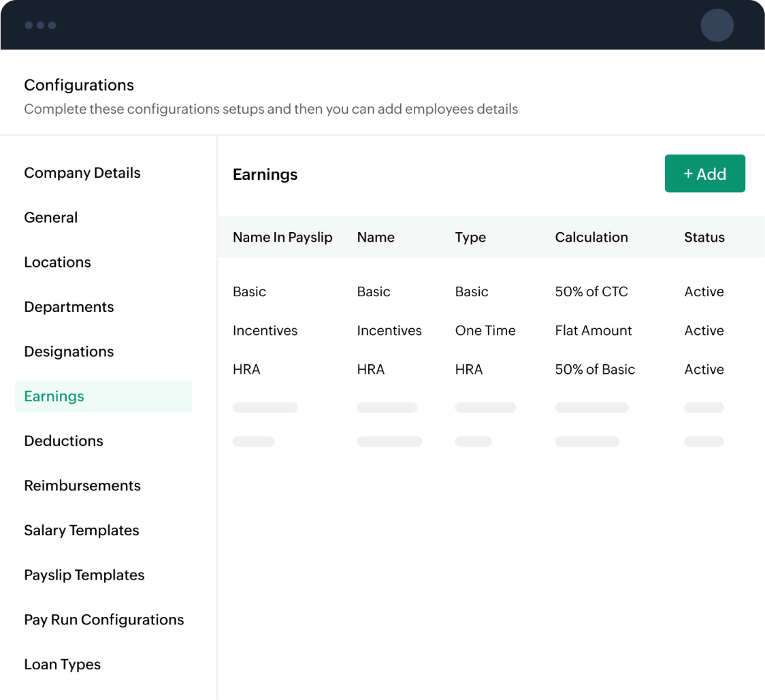This screenshot has width=765, height=700.
Task: Click the Basic earning row
Action: tap(249, 291)
